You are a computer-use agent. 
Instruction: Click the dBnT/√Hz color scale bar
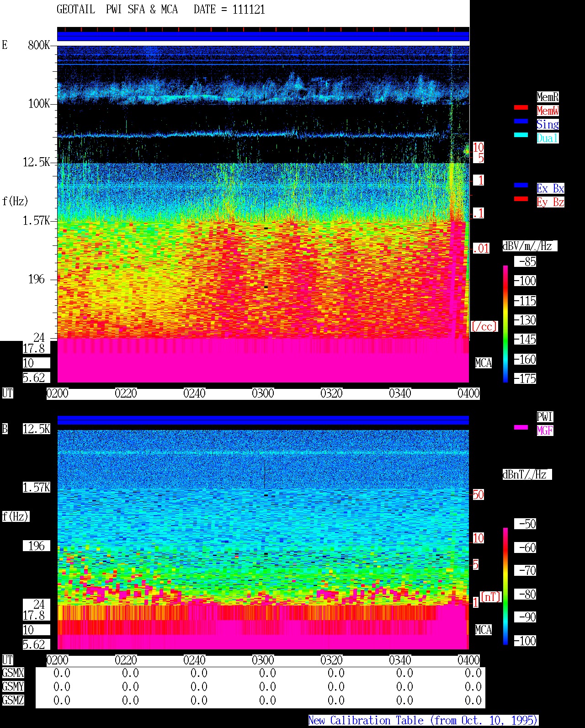505,586
